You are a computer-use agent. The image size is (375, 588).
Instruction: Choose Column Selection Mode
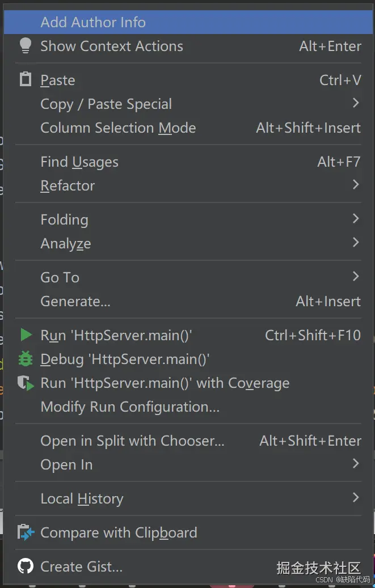coord(118,128)
